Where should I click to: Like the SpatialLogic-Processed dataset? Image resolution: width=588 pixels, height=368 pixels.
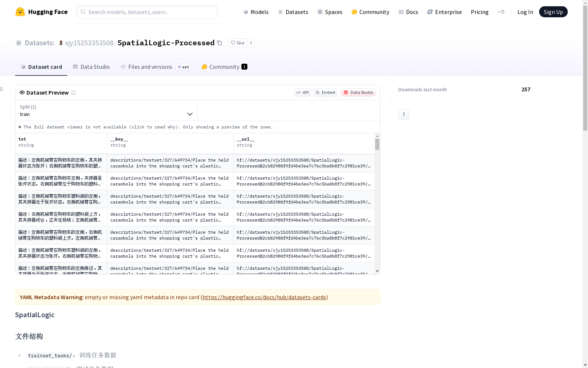(237, 43)
